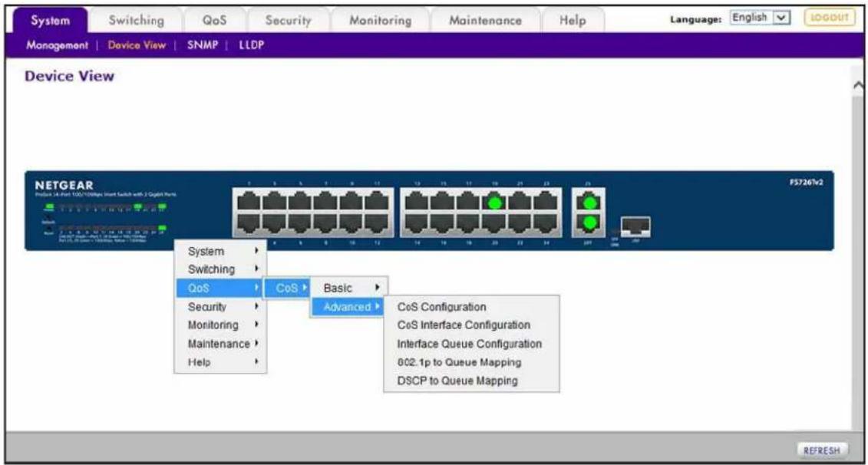The height and width of the screenshot is (465, 868).
Task: Expand Monitoring in the context menu
Action: pyautogui.click(x=220, y=325)
